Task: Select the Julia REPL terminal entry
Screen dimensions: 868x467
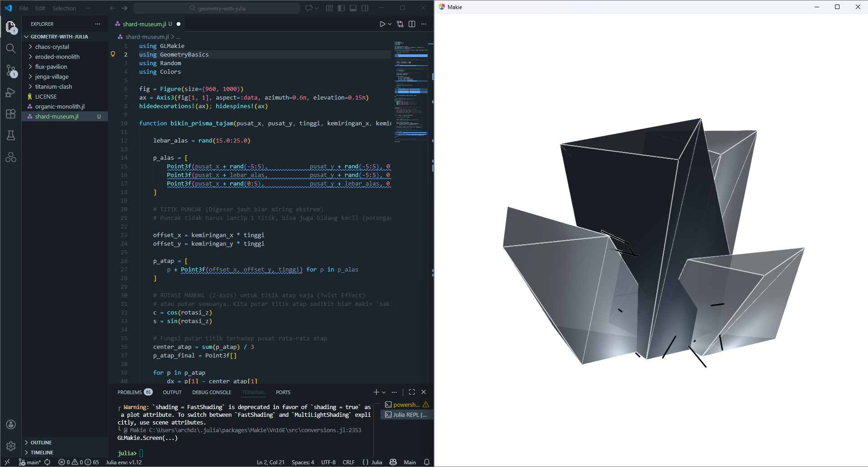Action: pos(406,415)
